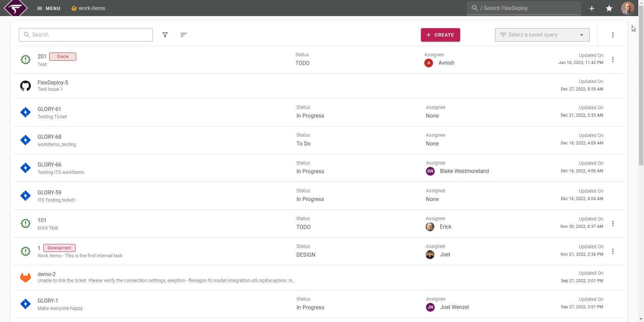Click the internal work item icon for 101
The height and width of the screenshot is (322, 644).
coord(25,223)
